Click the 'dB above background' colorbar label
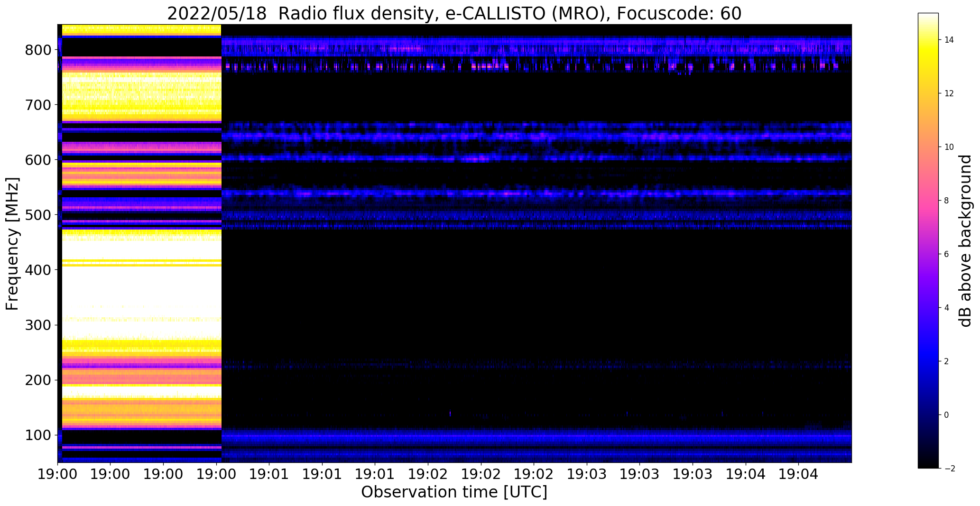The image size is (980, 506). (965, 241)
